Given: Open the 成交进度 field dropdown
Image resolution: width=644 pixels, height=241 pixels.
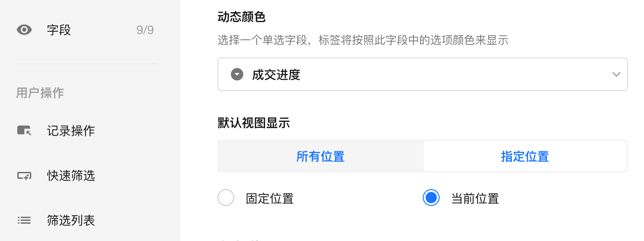Looking at the screenshot, I should pyautogui.click(x=422, y=74).
